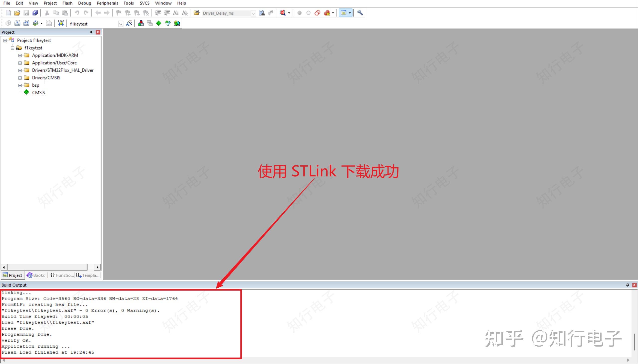Switch to the Books tab
Screen dimensions: 638x364
click(36, 275)
